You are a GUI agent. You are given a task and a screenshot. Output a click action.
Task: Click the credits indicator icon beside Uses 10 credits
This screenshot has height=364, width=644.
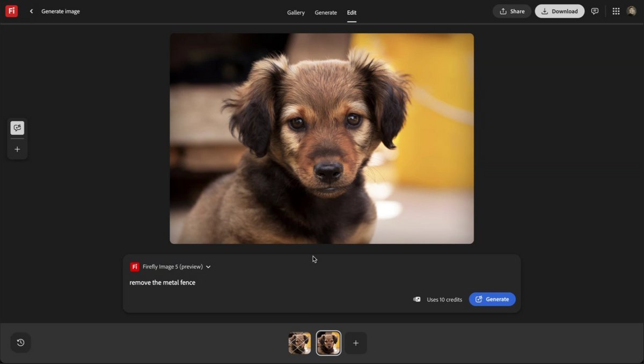point(417,299)
